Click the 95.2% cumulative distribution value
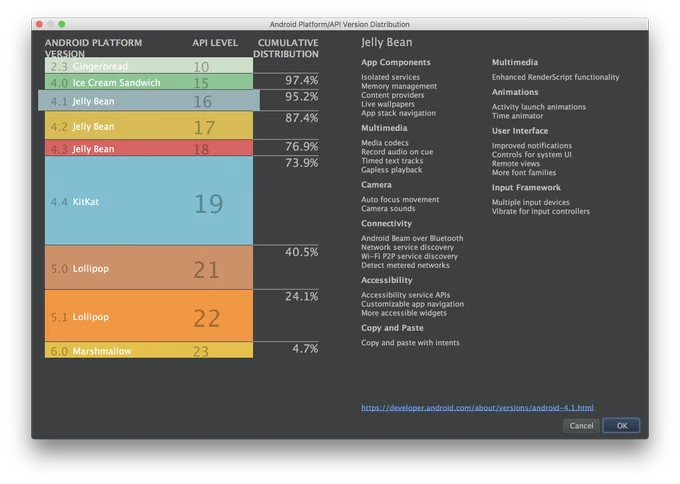The height and width of the screenshot is (484, 680). click(301, 96)
